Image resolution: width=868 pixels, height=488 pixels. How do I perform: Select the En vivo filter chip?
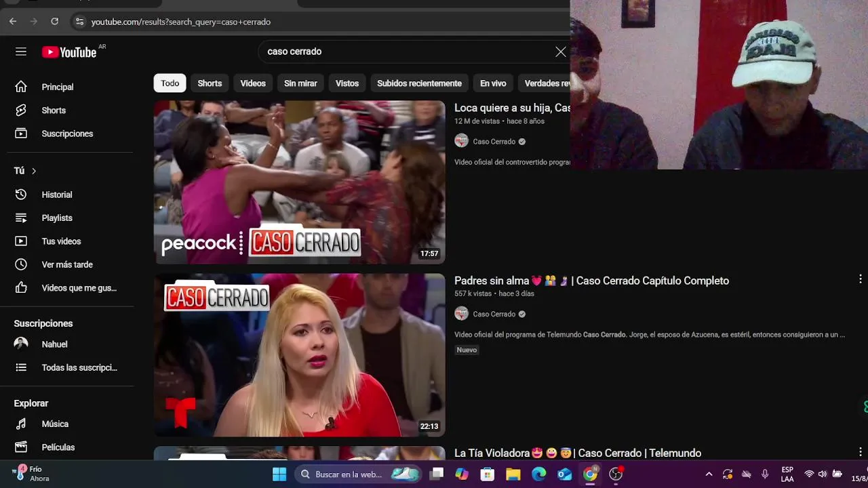493,83
